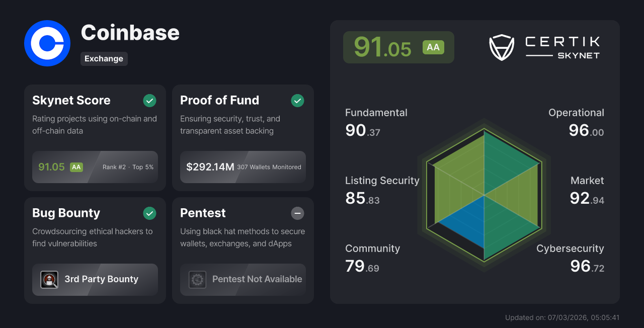Click the green checkmark on Skynet Score
Screen dimensions: 644x328
coord(149,101)
